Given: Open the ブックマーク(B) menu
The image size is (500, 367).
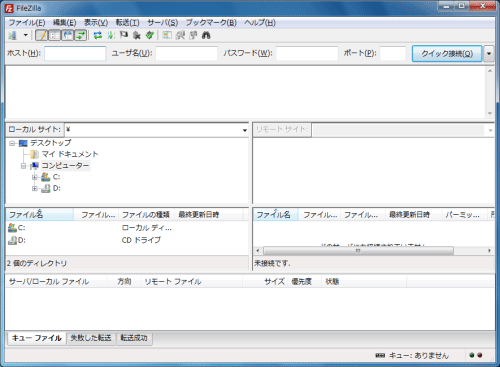Looking at the screenshot, I should 211,23.
